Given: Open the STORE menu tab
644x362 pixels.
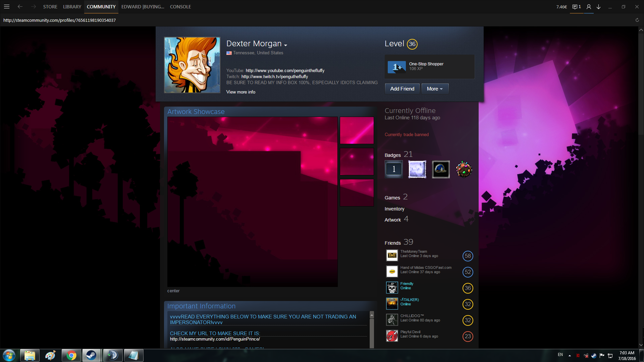Looking at the screenshot, I should [50, 7].
